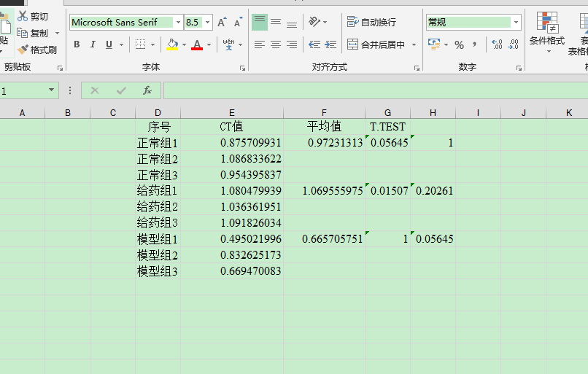Click into the formula bar input
The image size is (588, 374).
click(x=376, y=90)
